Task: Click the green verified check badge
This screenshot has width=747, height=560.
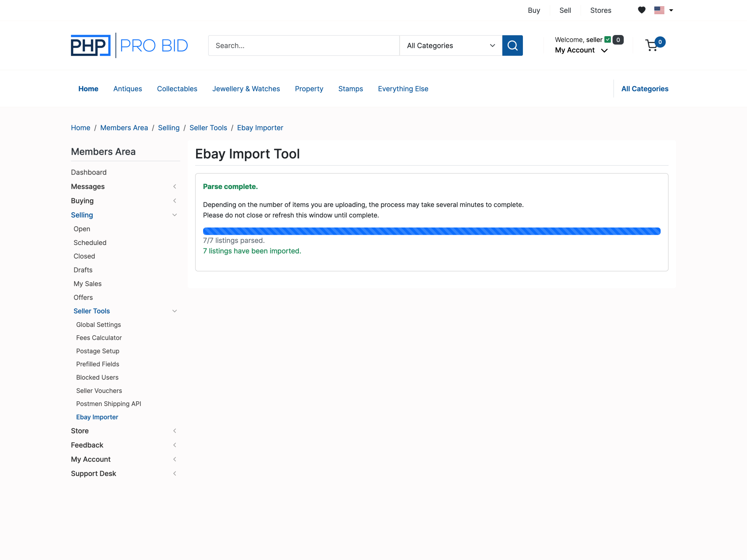Action: tap(607, 39)
